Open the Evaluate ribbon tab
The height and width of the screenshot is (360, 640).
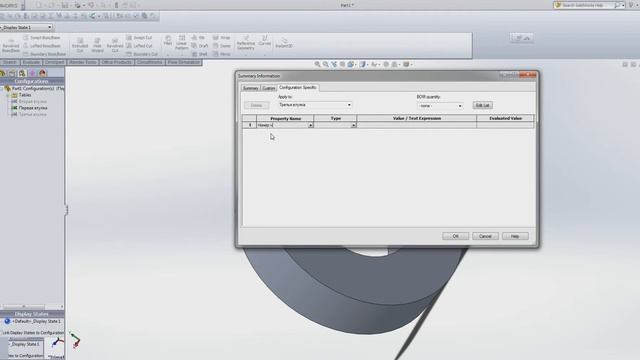pos(31,62)
